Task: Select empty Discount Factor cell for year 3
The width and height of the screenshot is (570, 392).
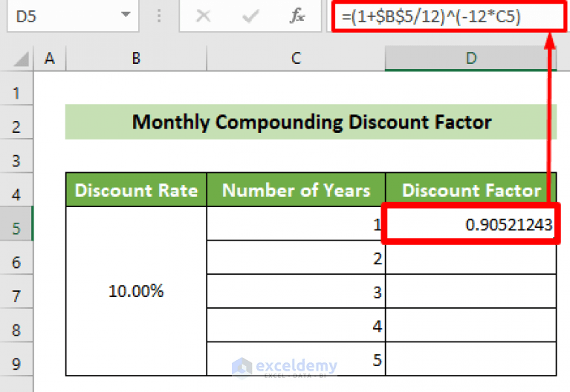Action: point(470,291)
